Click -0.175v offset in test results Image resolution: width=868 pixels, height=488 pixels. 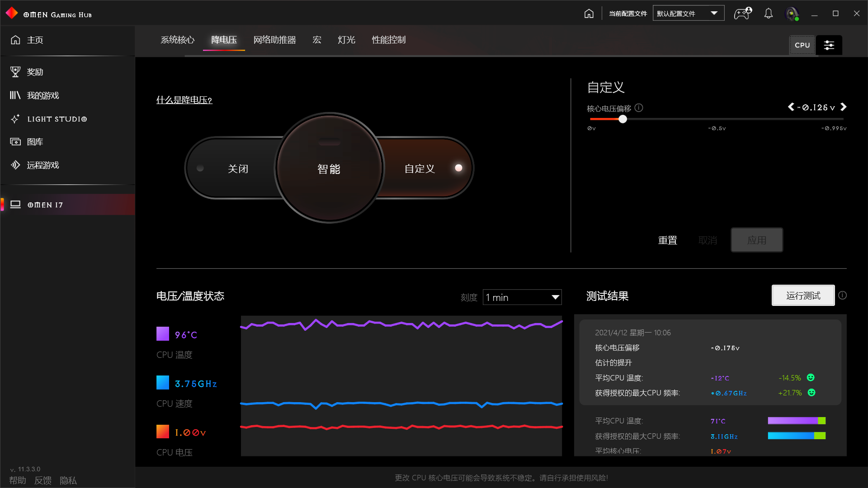pyautogui.click(x=725, y=348)
